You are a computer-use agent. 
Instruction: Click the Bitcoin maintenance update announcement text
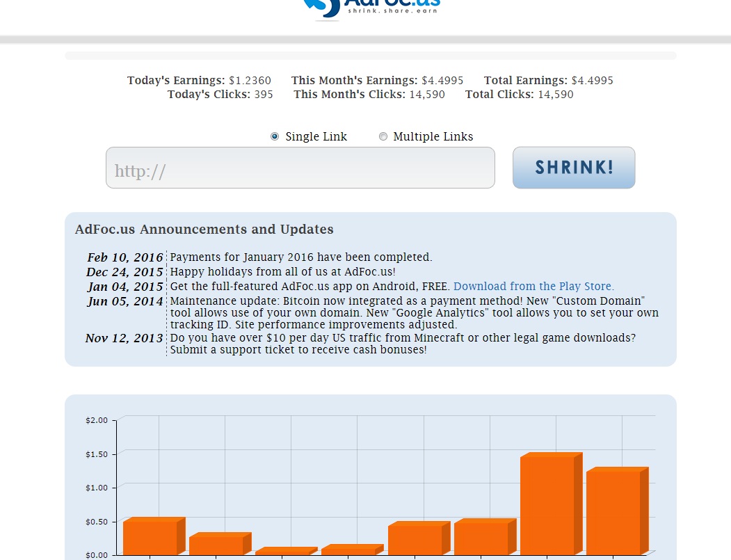click(415, 313)
